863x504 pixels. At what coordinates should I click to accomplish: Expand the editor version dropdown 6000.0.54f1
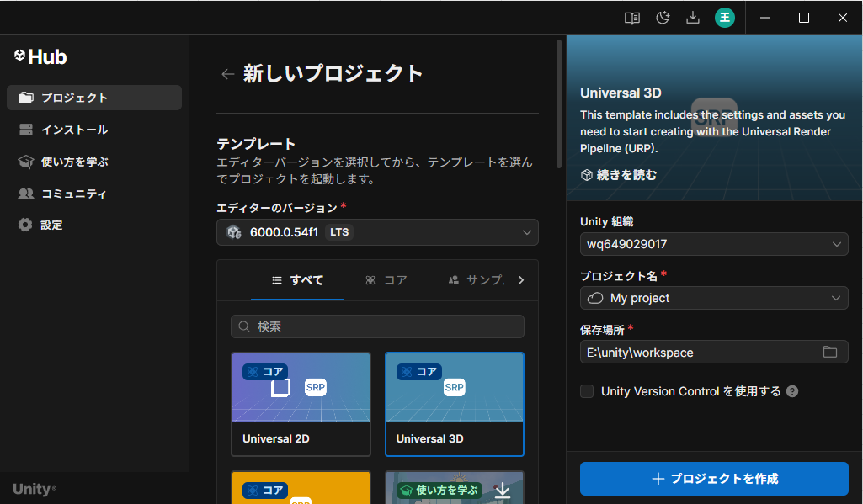377,232
